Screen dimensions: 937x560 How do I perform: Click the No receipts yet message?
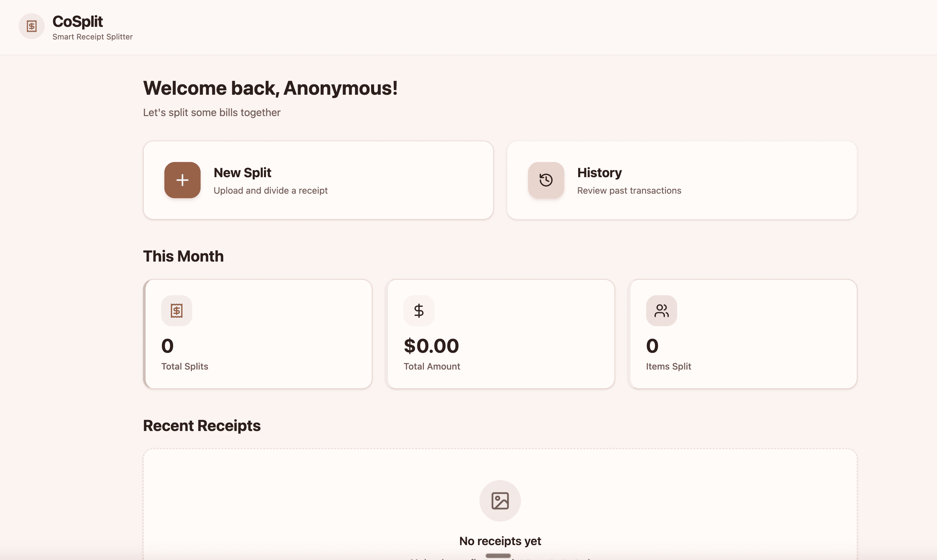click(x=500, y=541)
